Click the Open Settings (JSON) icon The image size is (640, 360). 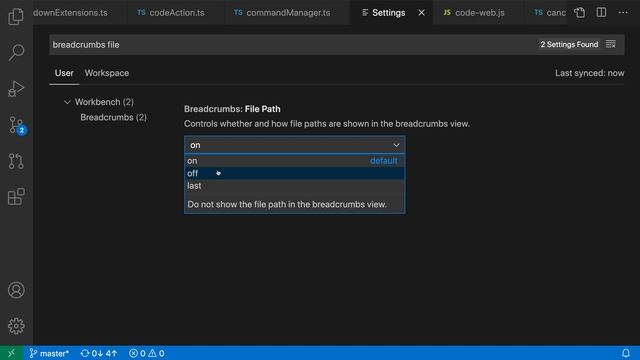580,13
